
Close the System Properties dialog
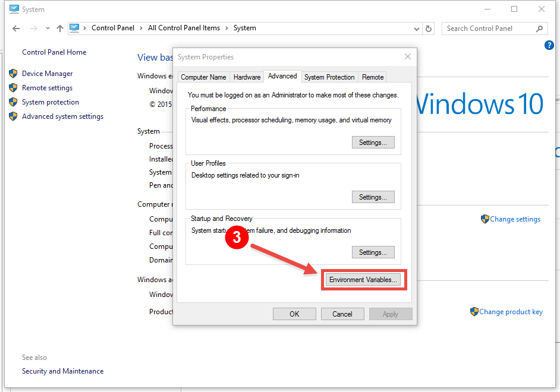coord(407,56)
